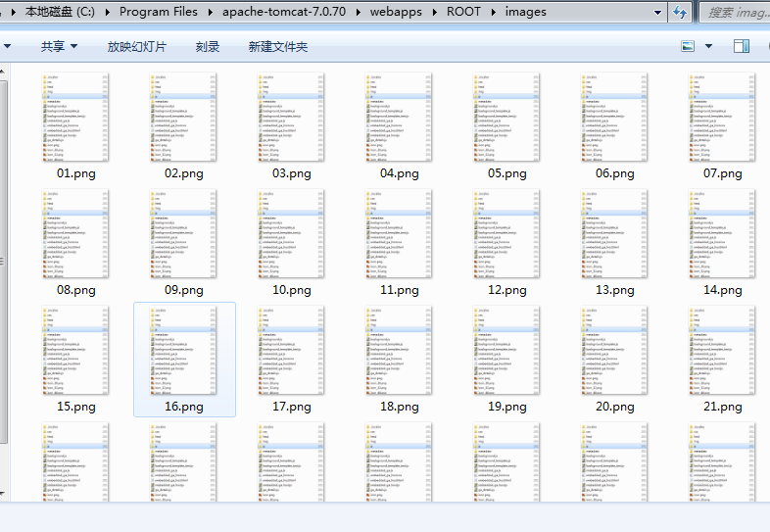Select the 11.png thumbnail
Viewport: 770px width, 532px height.
pos(399,234)
